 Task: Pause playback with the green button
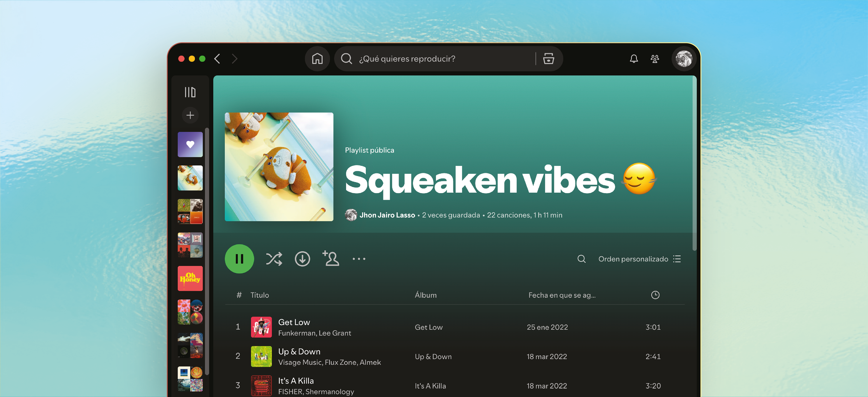pos(239,258)
